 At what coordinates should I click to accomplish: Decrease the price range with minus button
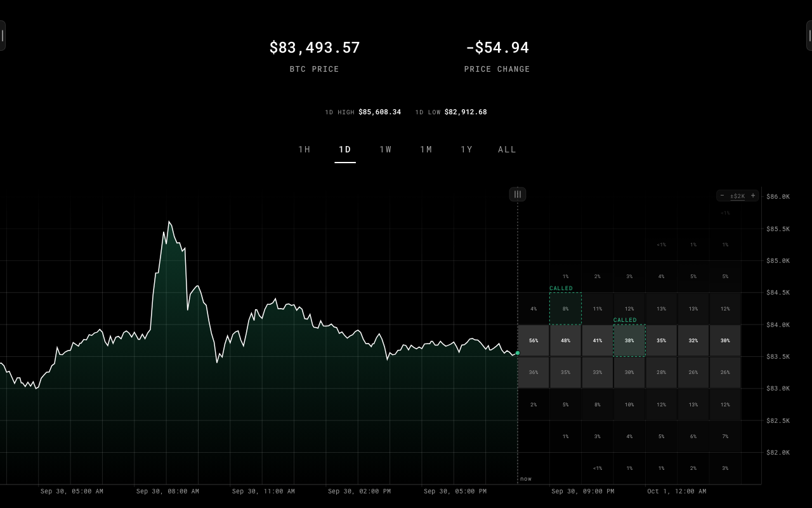point(722,196)
